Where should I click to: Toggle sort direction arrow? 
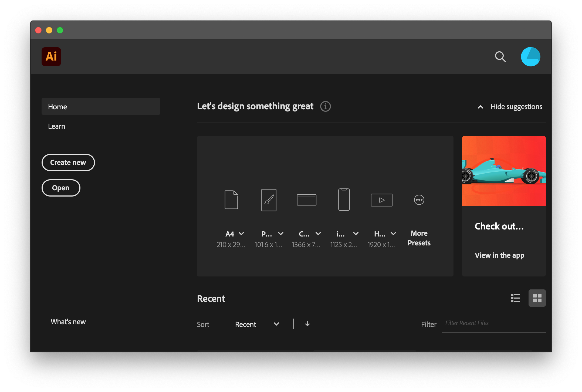307,324
